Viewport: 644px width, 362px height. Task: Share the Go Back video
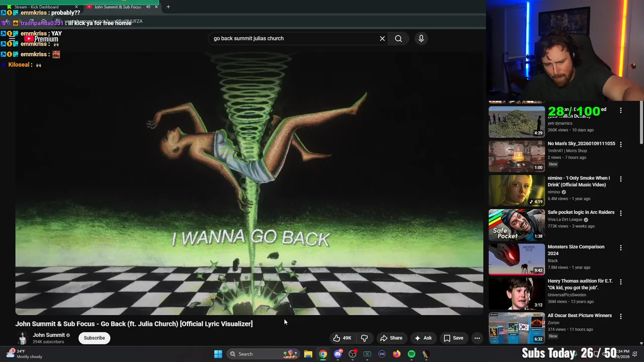point(391,338)
